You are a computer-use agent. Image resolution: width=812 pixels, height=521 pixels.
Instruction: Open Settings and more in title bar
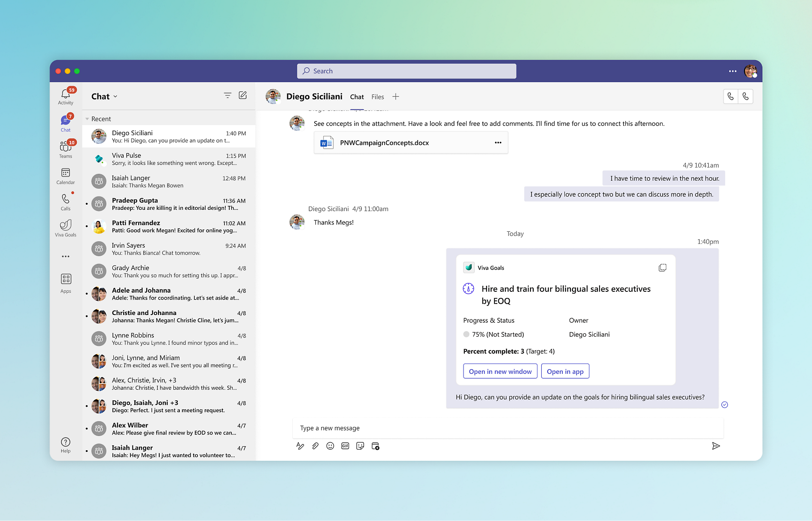coord(733,71)
